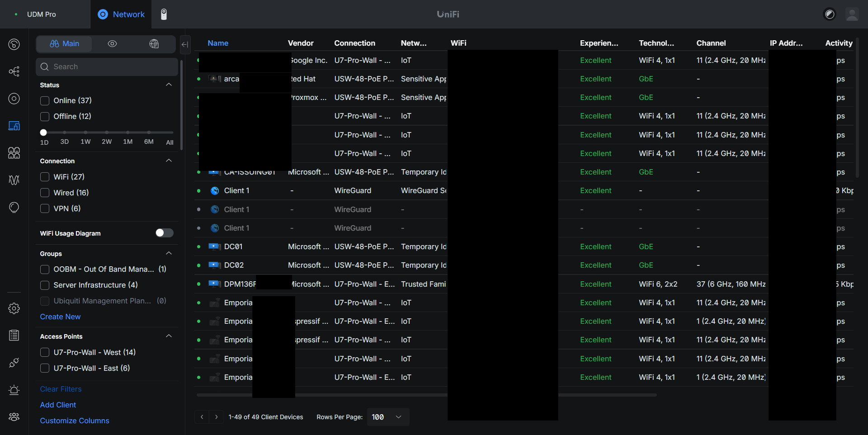
Task: Click the Add Client link
Action: (x=58, y=405)
